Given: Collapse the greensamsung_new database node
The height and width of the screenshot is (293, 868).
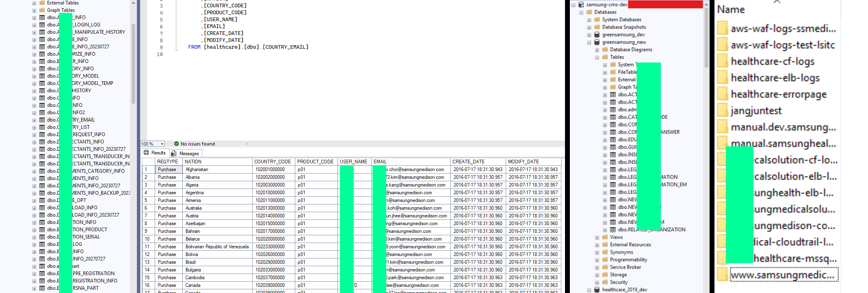Looking at the screenshot, I should [x=589, y=42].
